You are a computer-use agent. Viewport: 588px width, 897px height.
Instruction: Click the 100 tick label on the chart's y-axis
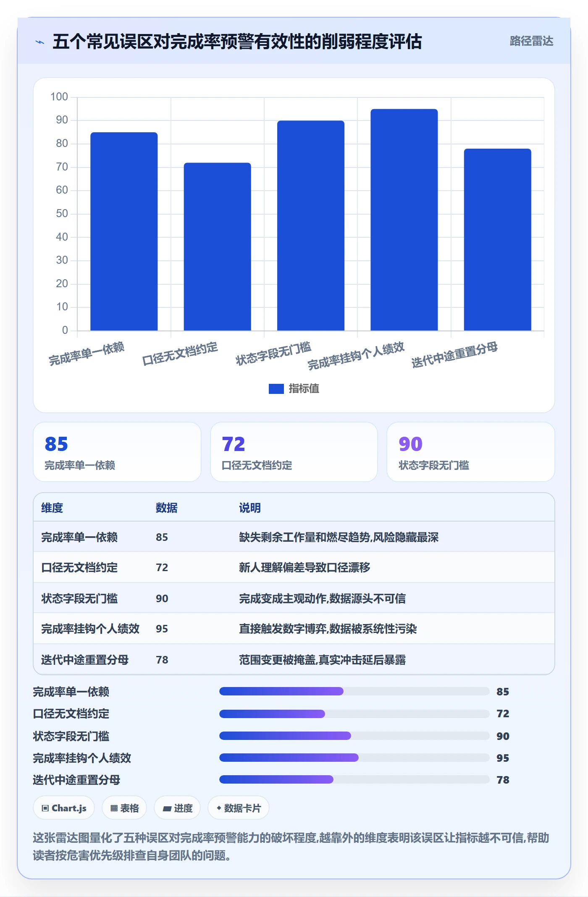(59, 97)
